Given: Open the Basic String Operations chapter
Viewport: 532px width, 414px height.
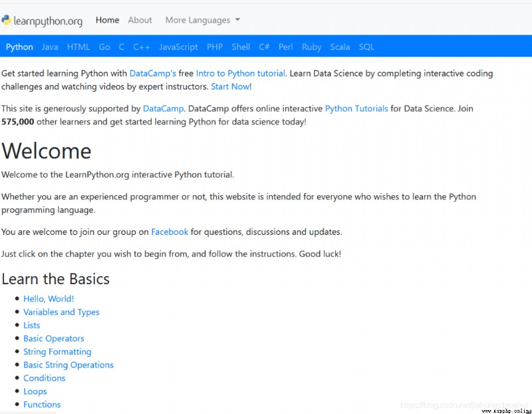Looking at the screenshot, I should coord(68,365).
